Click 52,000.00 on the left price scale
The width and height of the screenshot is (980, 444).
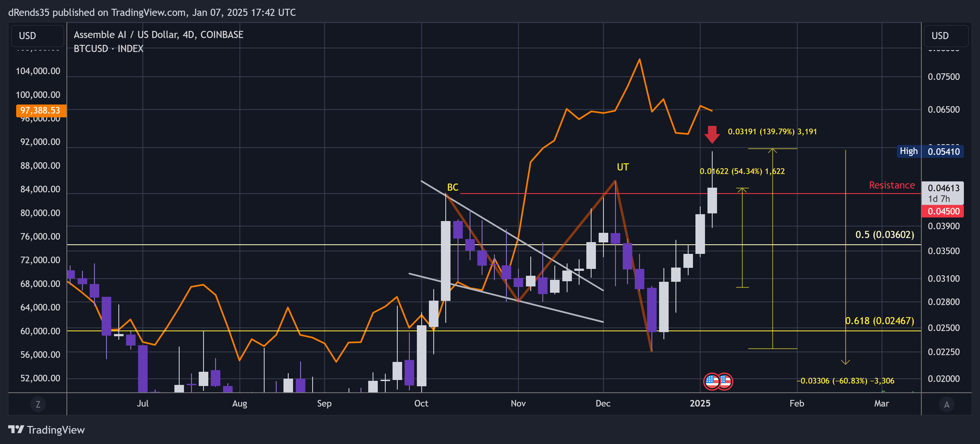coord(40,378)
